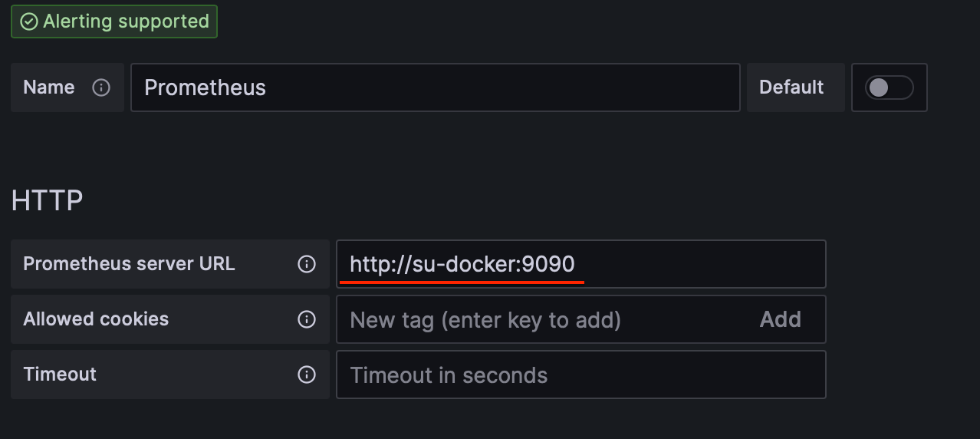The height and width of the screenshot is (439, 980).
Task: Click the Timeout info icon
Action: pos(307,375)
